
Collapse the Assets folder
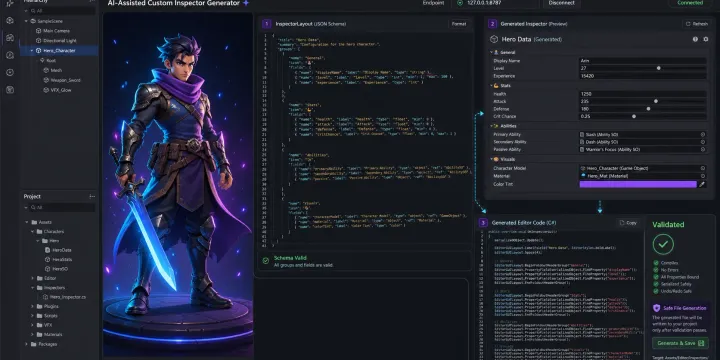pos(27,222)
